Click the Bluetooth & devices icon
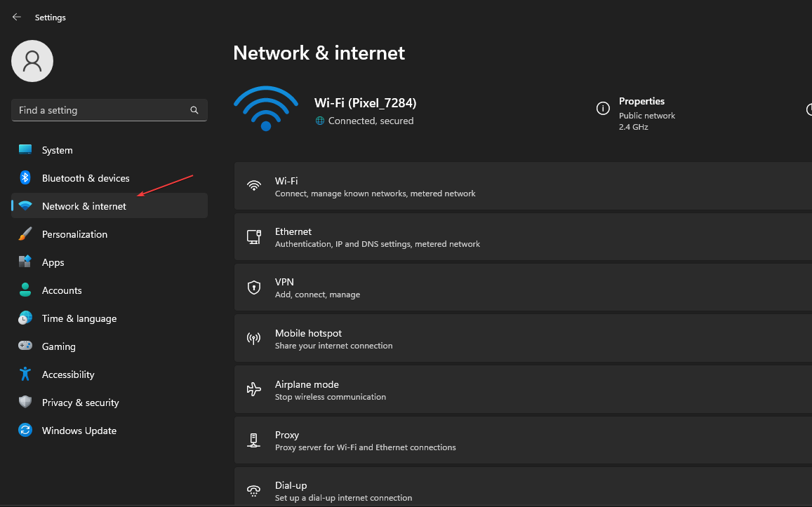The image size is (812, 507). click(x=25, y=178)
